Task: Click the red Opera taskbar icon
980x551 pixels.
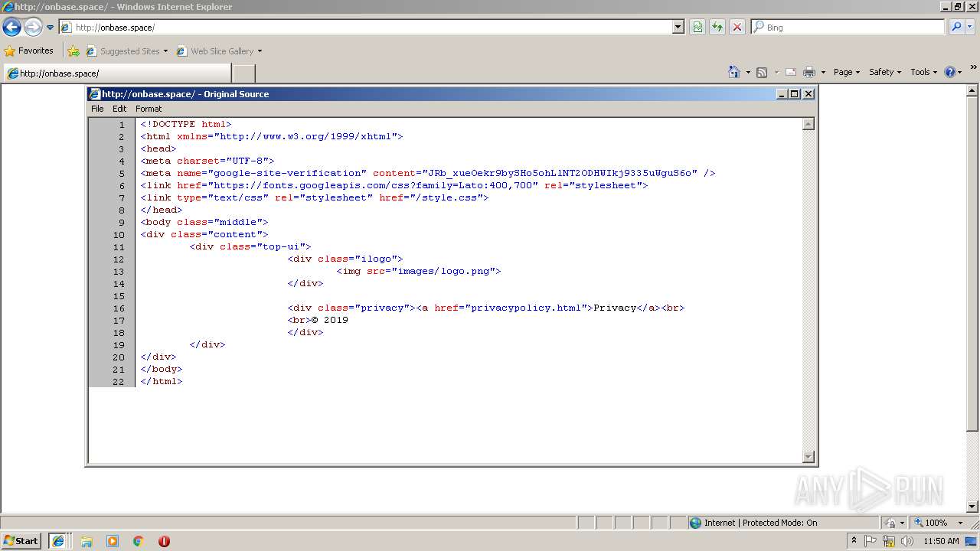Action: (164, 541)
